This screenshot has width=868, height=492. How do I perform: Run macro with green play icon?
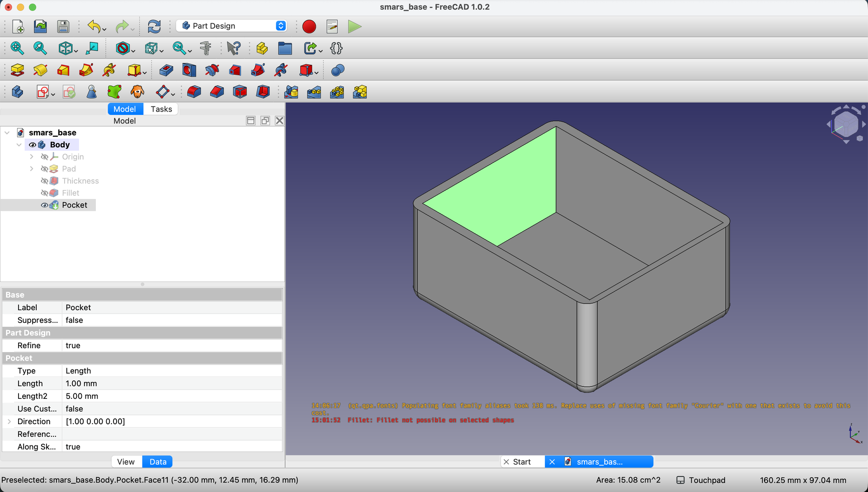(x=355, y=27)
